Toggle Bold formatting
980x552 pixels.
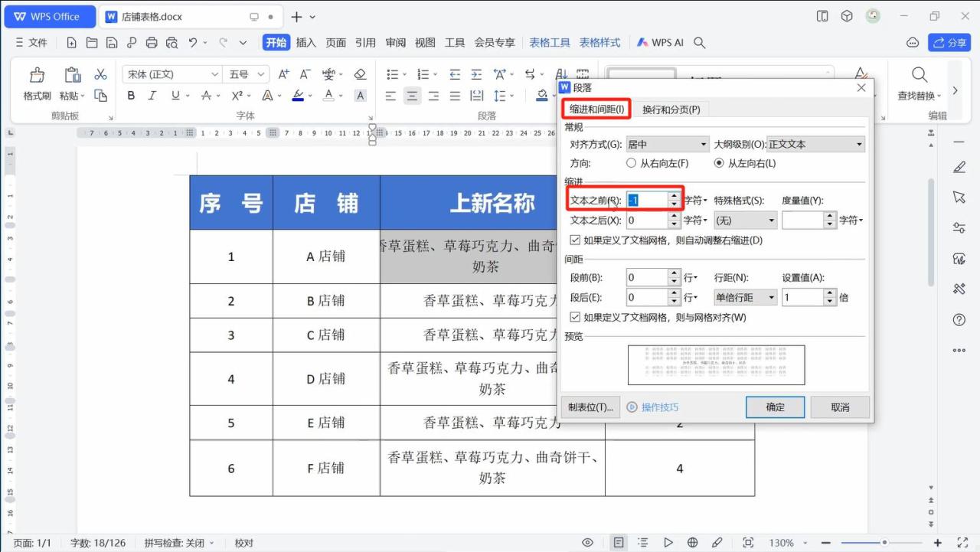pyautogui.click(x=131, y=96)
